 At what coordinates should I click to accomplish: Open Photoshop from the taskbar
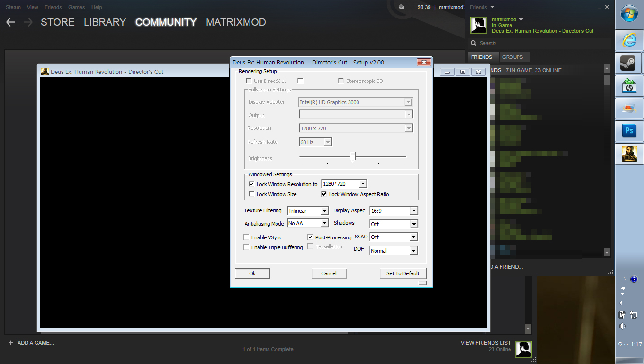coord(629,130)
